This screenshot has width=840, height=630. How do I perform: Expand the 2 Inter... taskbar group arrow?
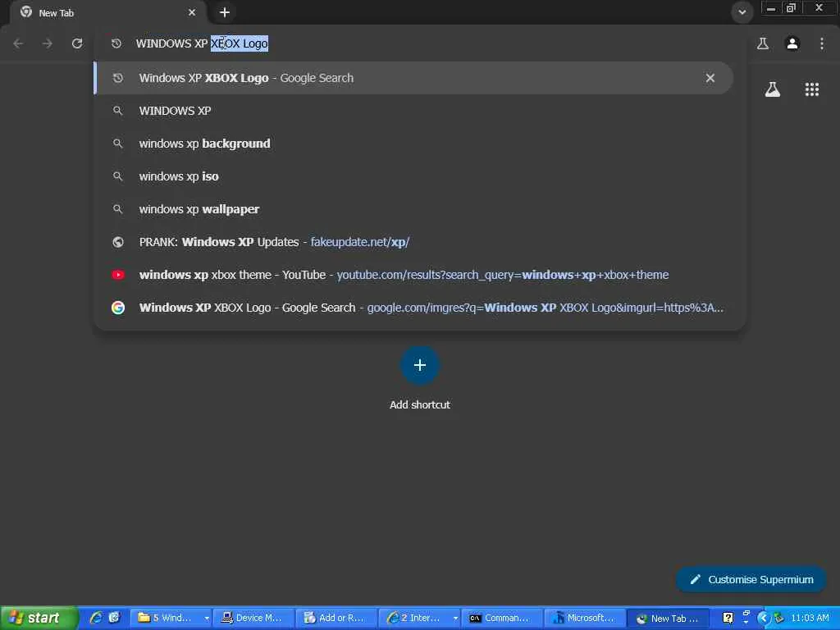click(x=455, y=619)
